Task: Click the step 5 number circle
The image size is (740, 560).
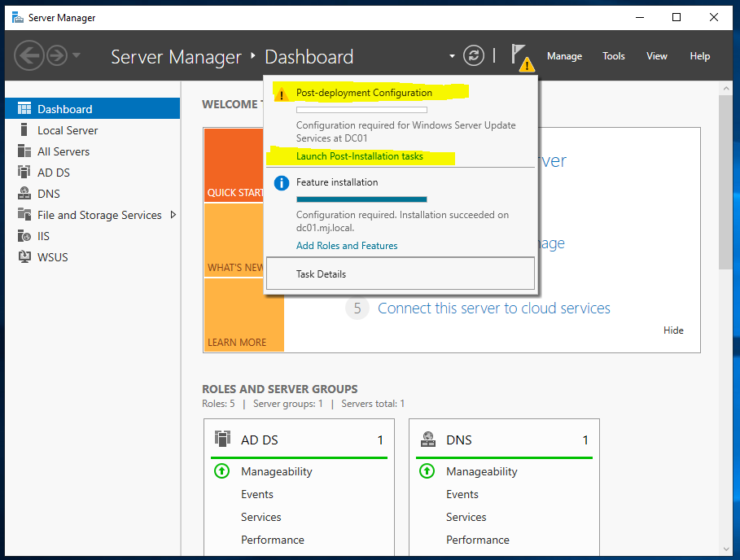Action: tap(357, 308)
